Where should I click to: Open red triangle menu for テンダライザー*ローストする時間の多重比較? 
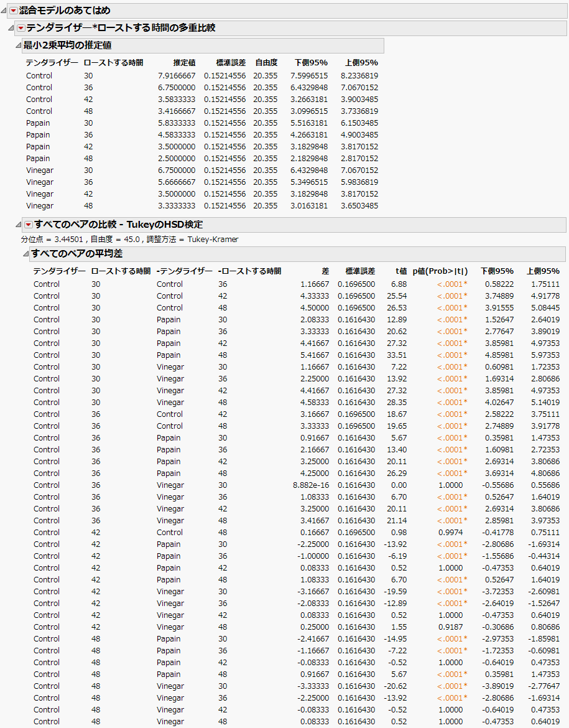pos(21,28)
